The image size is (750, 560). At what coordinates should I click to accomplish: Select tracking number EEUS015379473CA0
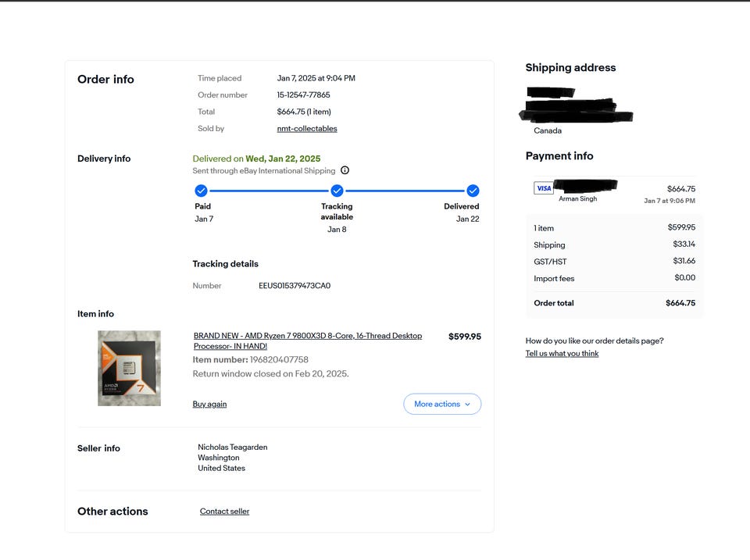pos(295,286)
